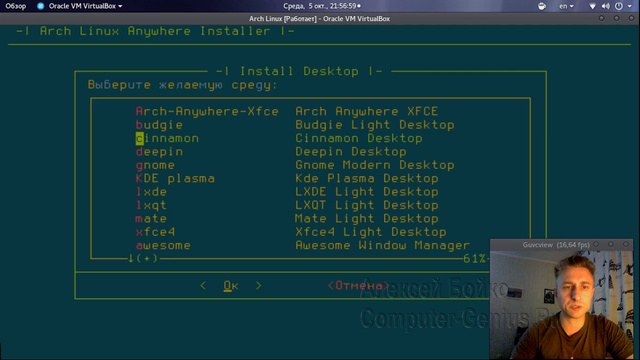Select the highlighted cinnamon entry
This screenshot has width=640, height=360.
click(x=167, y=138)
